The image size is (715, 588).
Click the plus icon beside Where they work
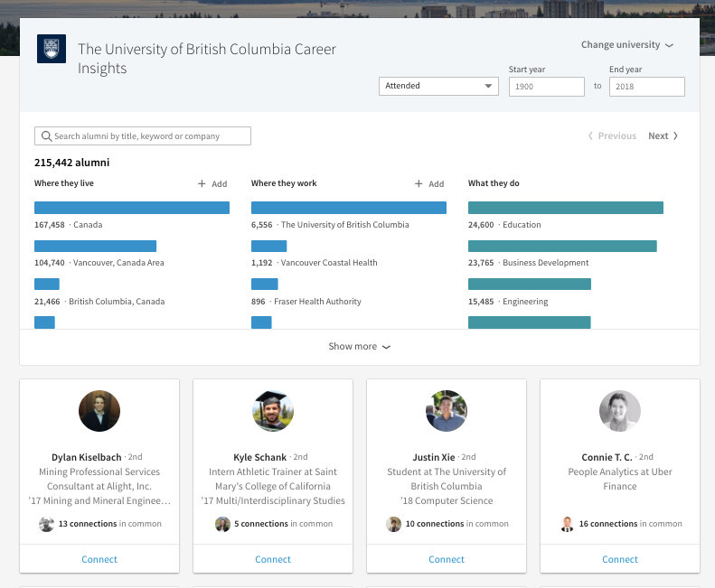pos(419,183)
